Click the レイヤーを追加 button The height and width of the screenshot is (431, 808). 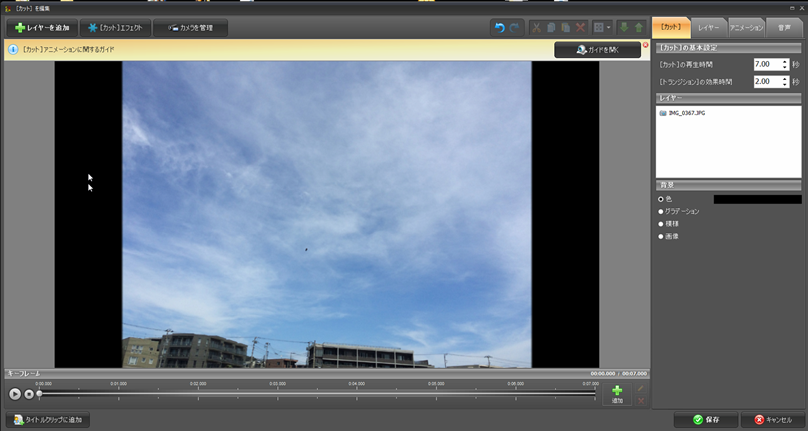tap(42, 27)
